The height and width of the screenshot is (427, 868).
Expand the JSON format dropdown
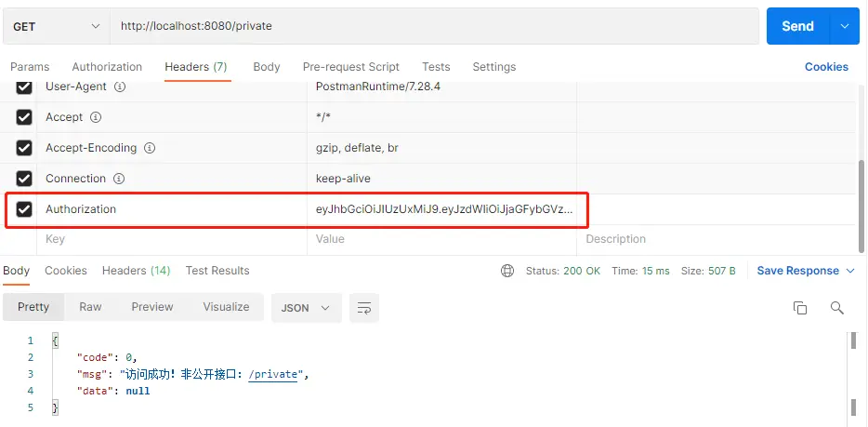point(306,308)
